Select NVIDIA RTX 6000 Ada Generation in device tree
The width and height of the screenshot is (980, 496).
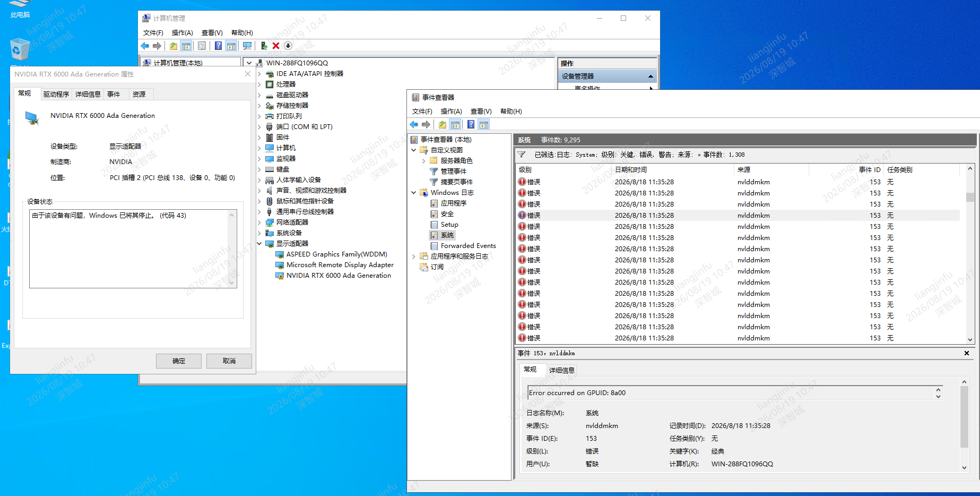tap(339, 276)
